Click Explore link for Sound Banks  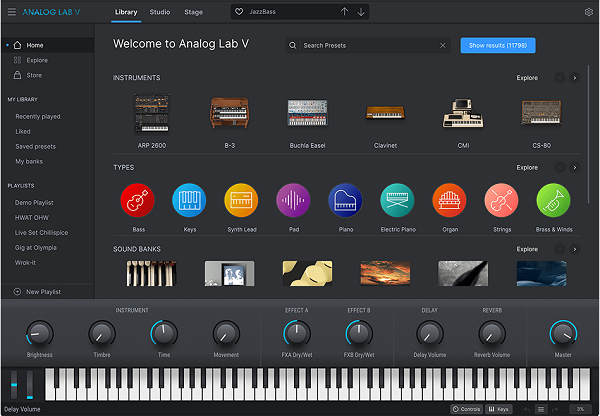(x=527, y=249)
